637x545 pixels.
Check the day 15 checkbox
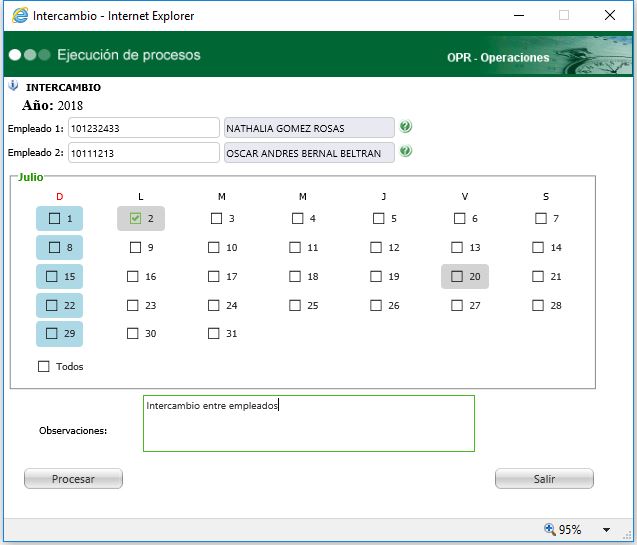tap(52, 277)
